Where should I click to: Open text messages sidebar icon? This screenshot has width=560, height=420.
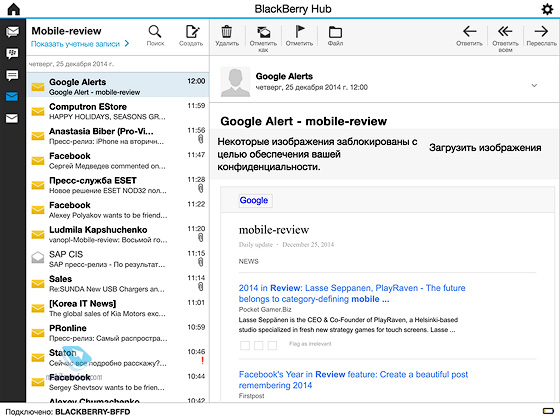click(x=12, y=75)
